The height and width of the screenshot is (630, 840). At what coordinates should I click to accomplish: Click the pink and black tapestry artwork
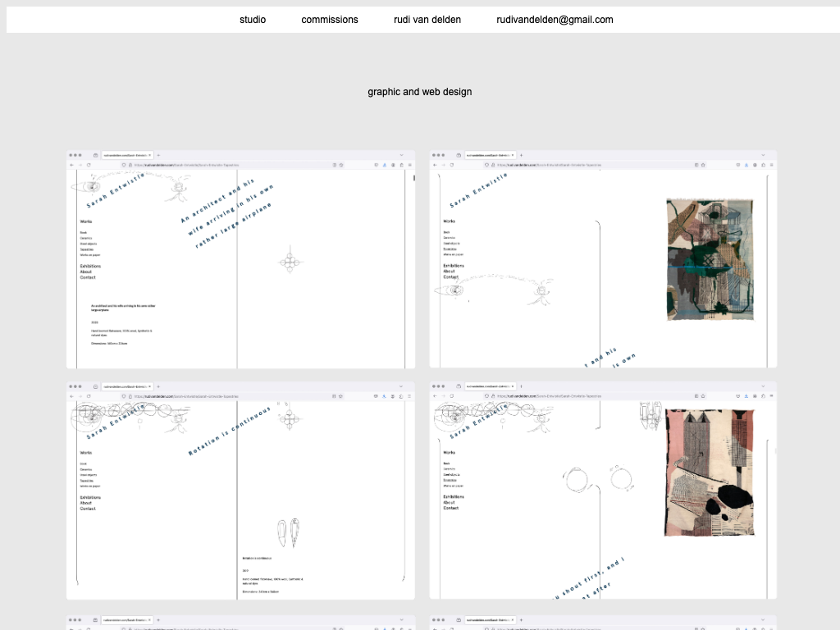[x=710, y=472]
